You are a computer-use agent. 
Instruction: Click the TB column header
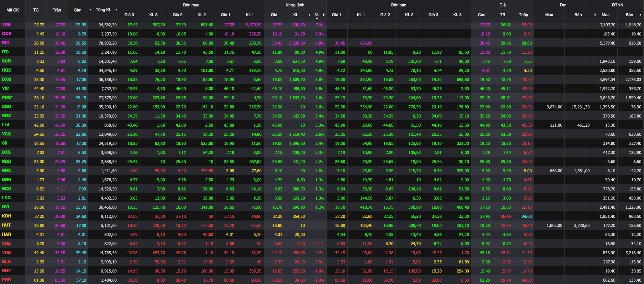(502, 15)
